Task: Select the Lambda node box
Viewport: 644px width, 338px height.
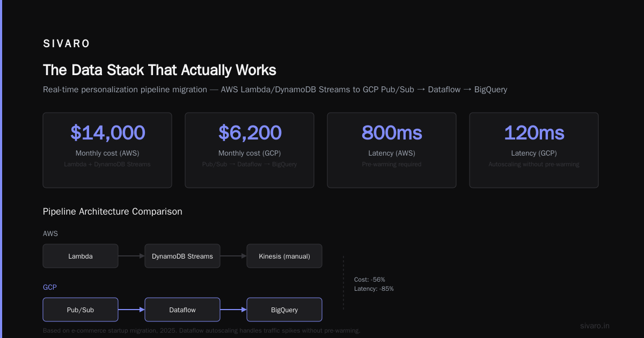Action: click(x=80, y=256)
